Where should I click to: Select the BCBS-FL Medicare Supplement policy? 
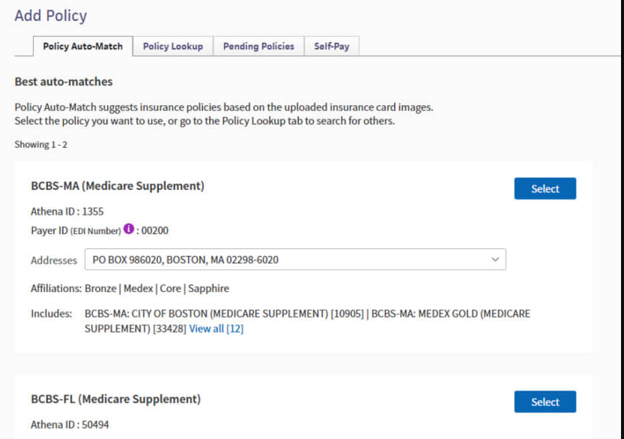545,402
